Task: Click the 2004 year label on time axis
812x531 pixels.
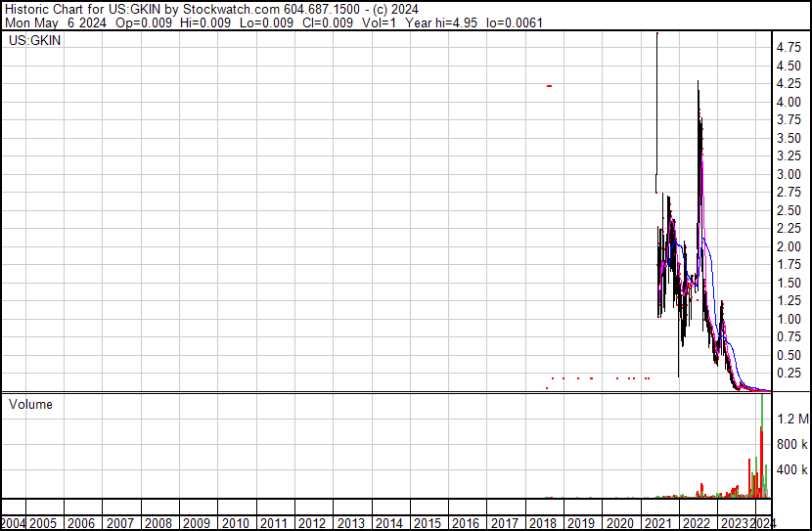Action: click(x=14, y=523)
